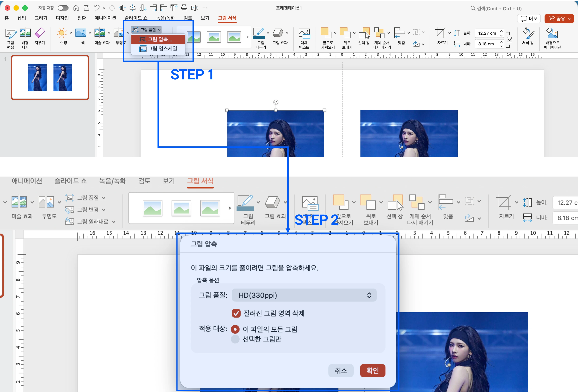Click the Redo icon in the title bar
Viewport: 578px width, 392px height.
coord(112,8)
